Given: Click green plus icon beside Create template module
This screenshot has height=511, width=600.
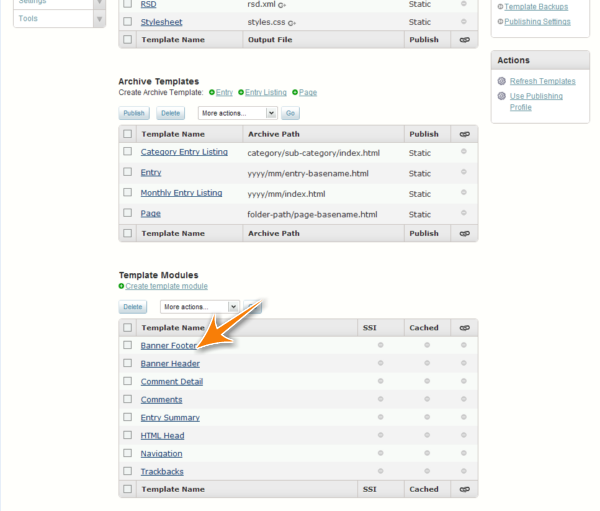Looking at the screenshot, I should (121, 286).
